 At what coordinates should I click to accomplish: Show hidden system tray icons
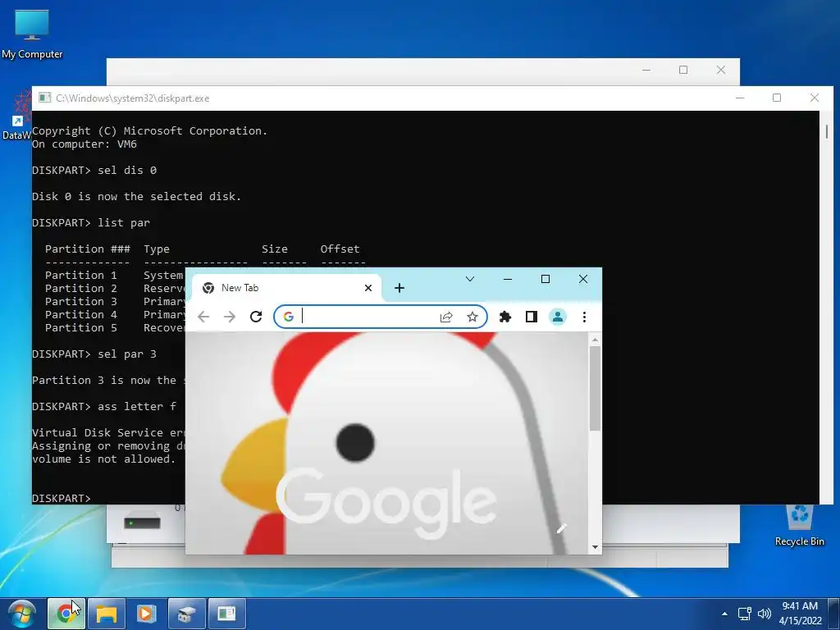[725, 614]
